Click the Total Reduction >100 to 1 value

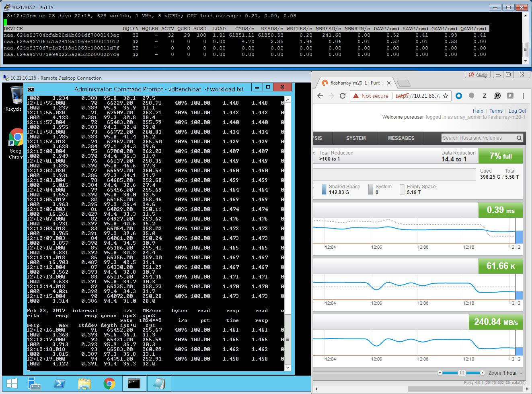point(329,159)
